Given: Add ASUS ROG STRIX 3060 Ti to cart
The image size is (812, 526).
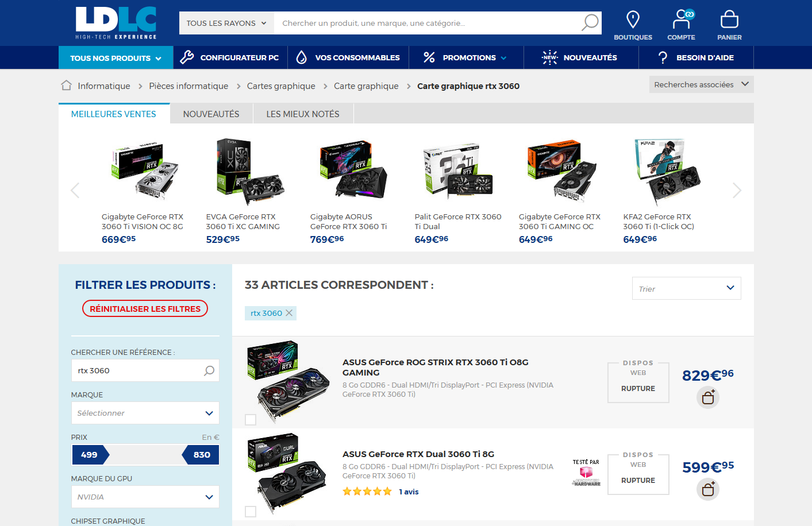Looking at the screenshot, I should [x=708, y=397].
